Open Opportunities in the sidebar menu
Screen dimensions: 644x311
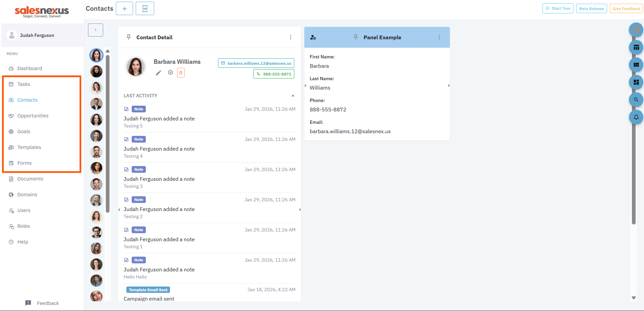[33, 116]
